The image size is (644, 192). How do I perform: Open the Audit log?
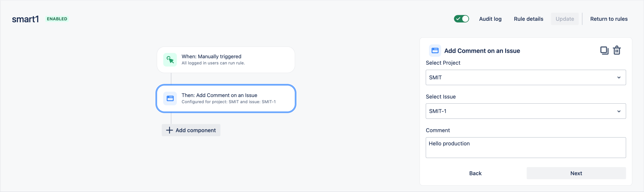pyautogui.click(x=490, y=19)
